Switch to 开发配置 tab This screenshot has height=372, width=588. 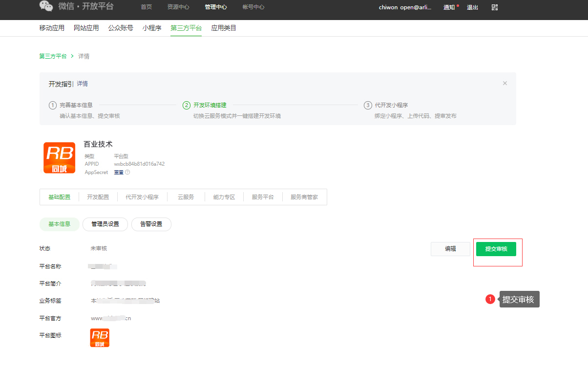pos(98,197)
